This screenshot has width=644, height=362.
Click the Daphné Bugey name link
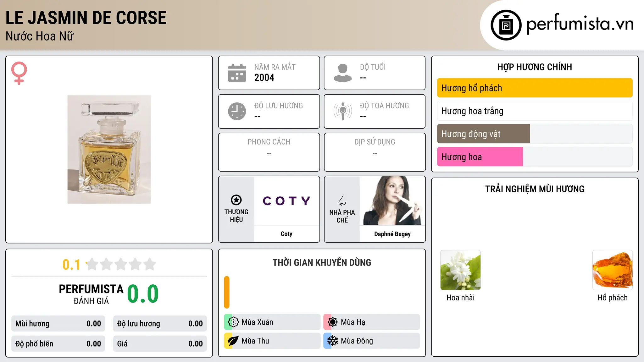392,234
